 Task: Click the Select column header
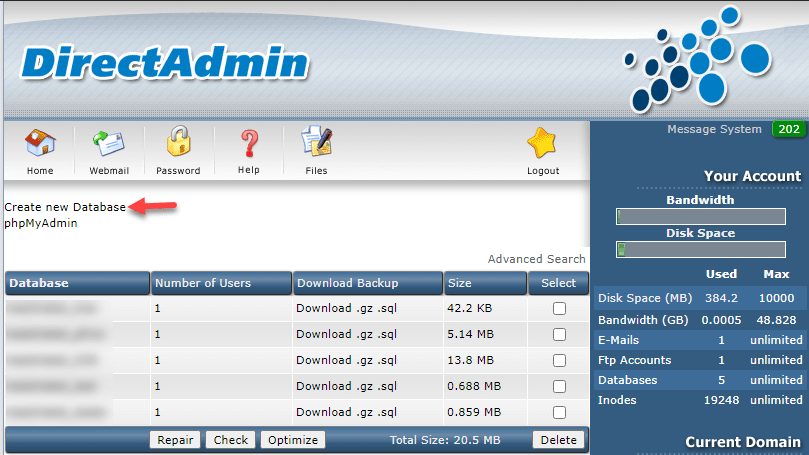tap(558, 283)
